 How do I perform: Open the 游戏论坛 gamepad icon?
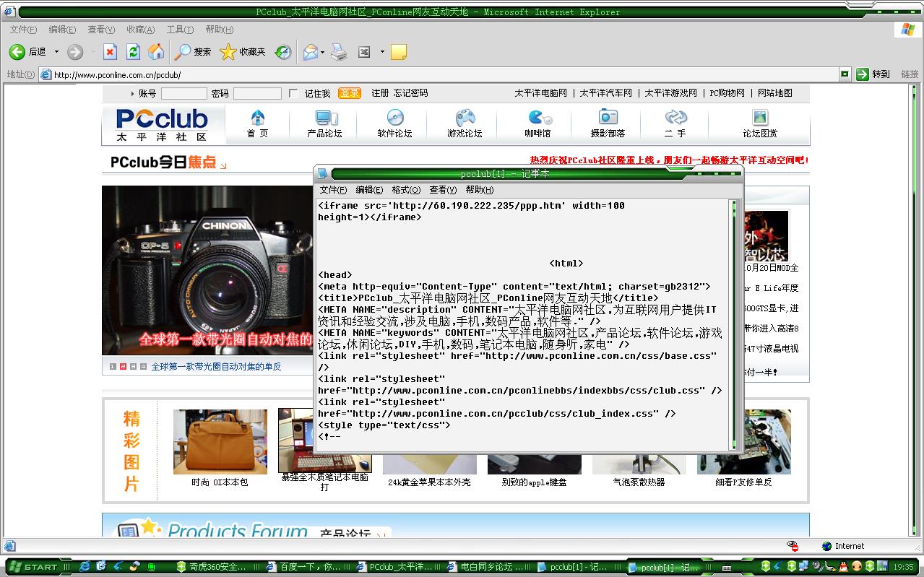tap(465, 118)
